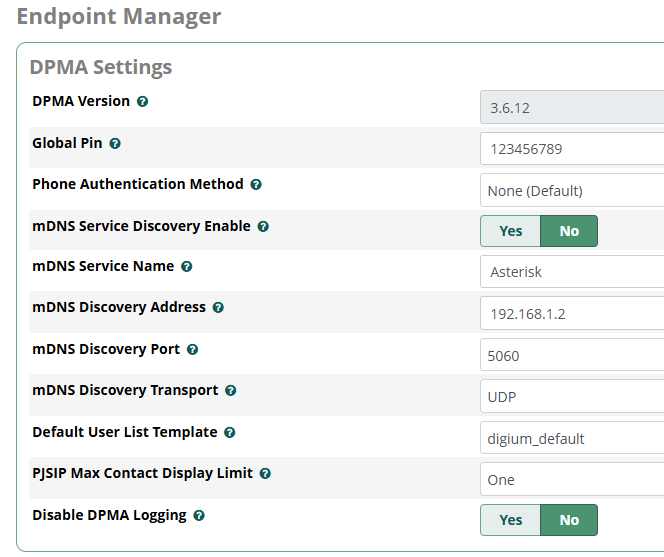Set mDNS Service Discovery Enable to No

[569, 231]
